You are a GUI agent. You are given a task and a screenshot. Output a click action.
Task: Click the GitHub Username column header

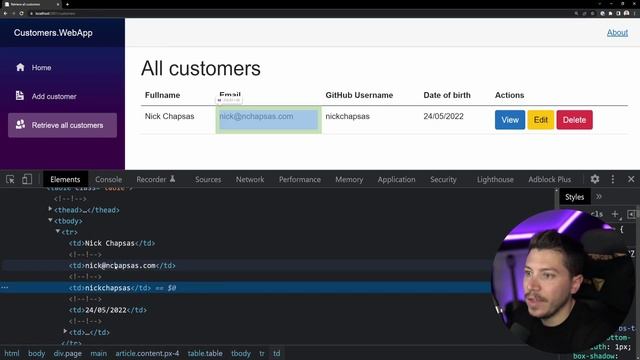pyautogui.click(x=359, y=95)
